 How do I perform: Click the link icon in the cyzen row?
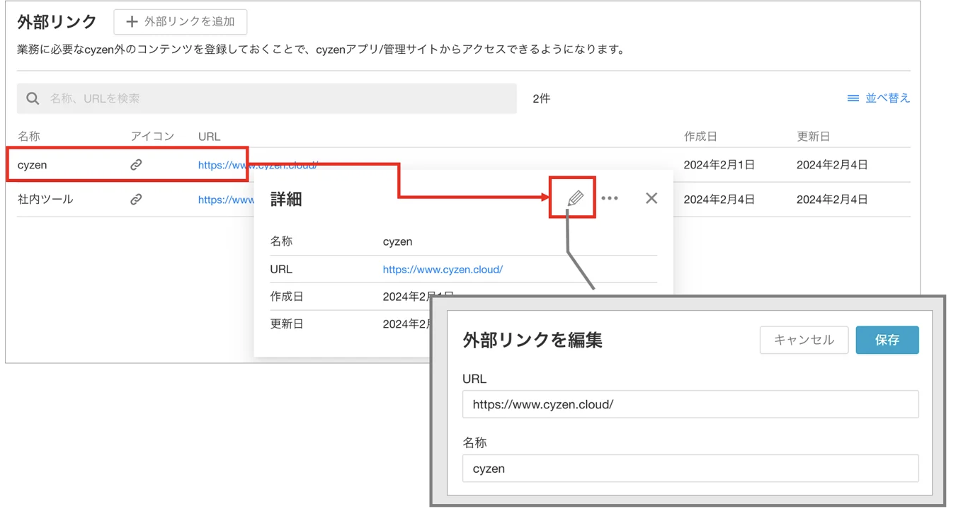click(x=136, y=165)
